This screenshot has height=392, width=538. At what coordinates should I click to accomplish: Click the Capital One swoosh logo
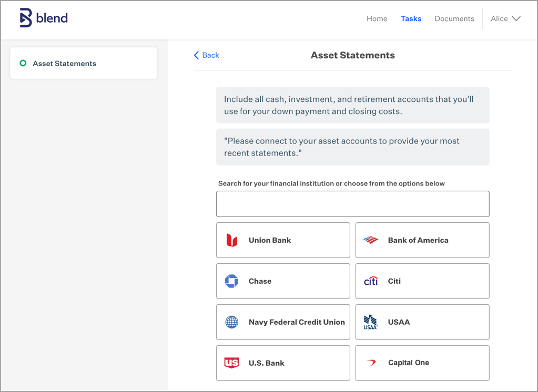click(x=371, y=363)
